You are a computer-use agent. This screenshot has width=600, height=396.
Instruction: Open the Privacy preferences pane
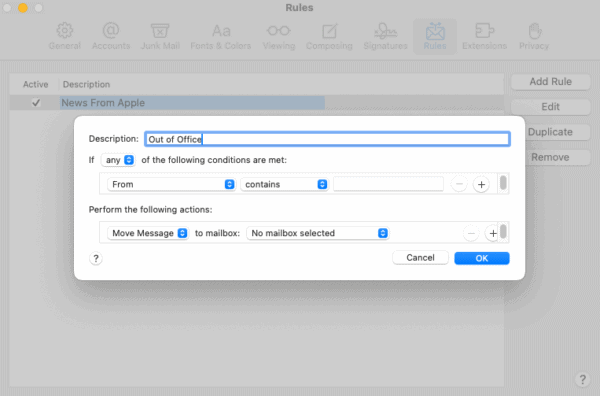534,37
